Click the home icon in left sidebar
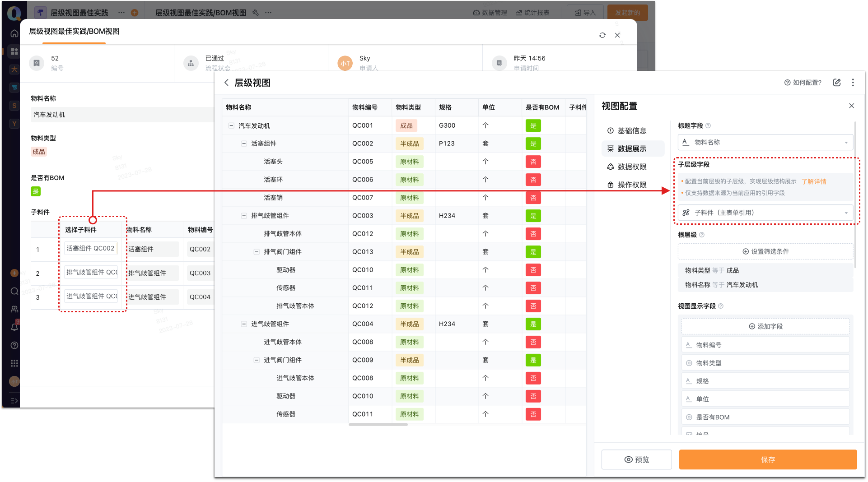This screenshot has width=868, height=482. pyautogui.click(x=14, y=33)
